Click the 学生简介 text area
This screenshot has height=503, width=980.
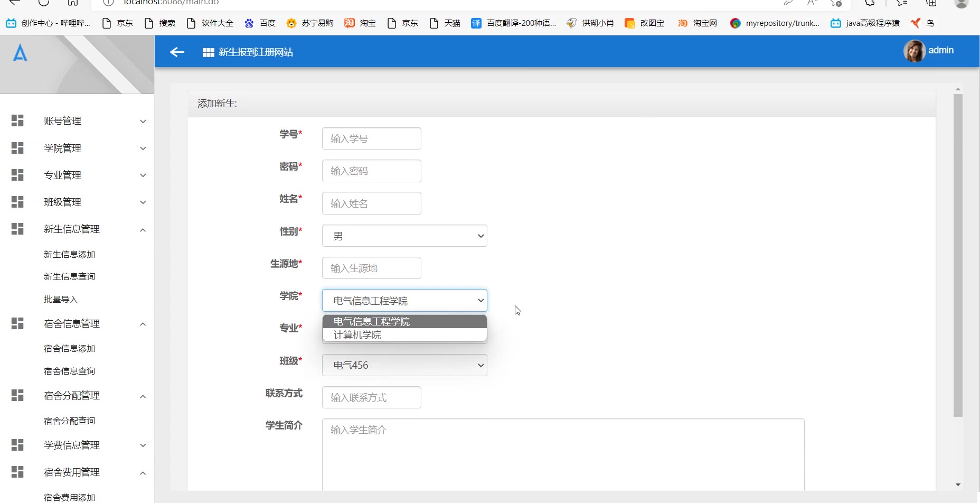563,455
